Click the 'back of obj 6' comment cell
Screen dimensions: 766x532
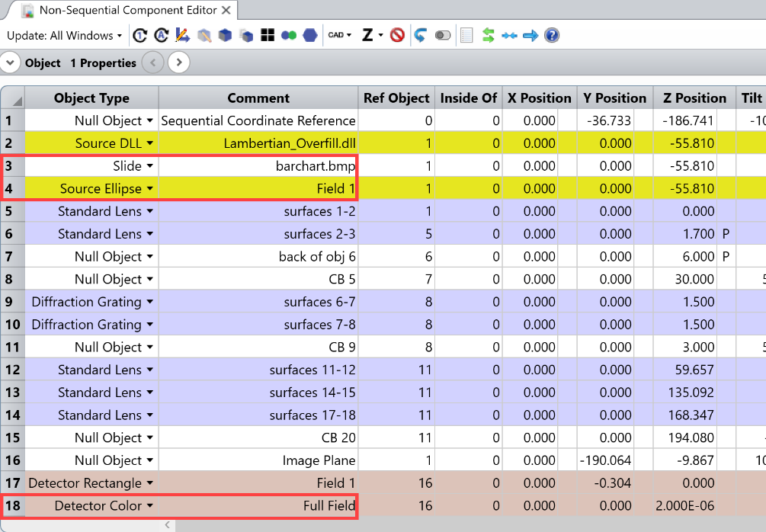(x=258, y=257)
